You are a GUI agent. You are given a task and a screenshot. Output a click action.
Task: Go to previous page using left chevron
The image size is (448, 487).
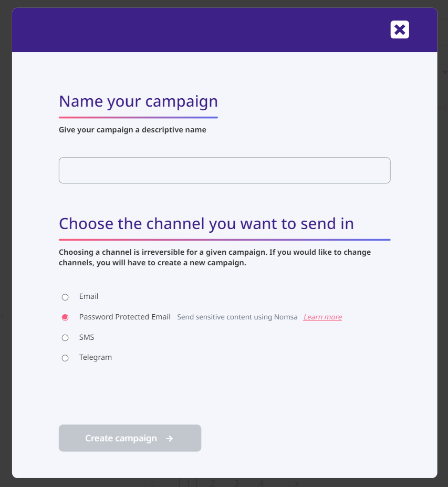(153, 483)
